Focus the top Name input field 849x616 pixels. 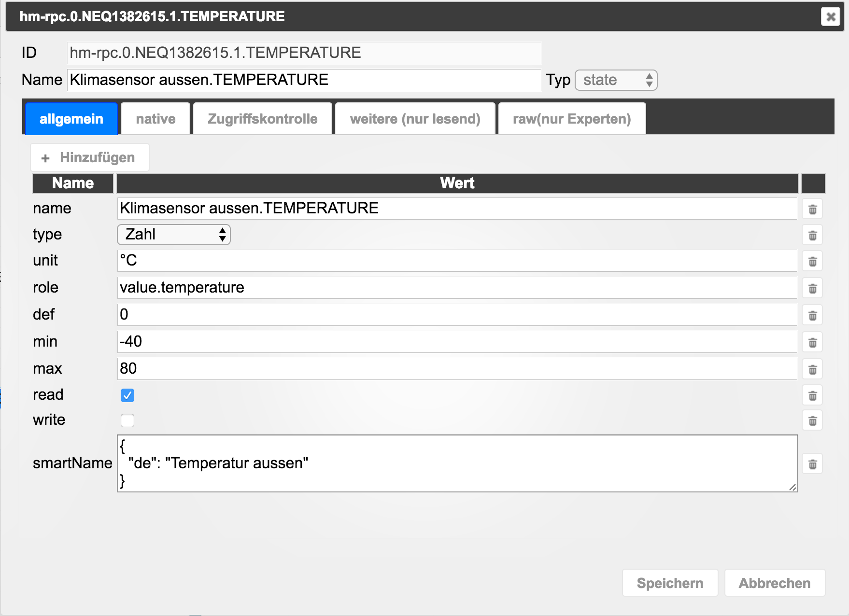point(304,80)
